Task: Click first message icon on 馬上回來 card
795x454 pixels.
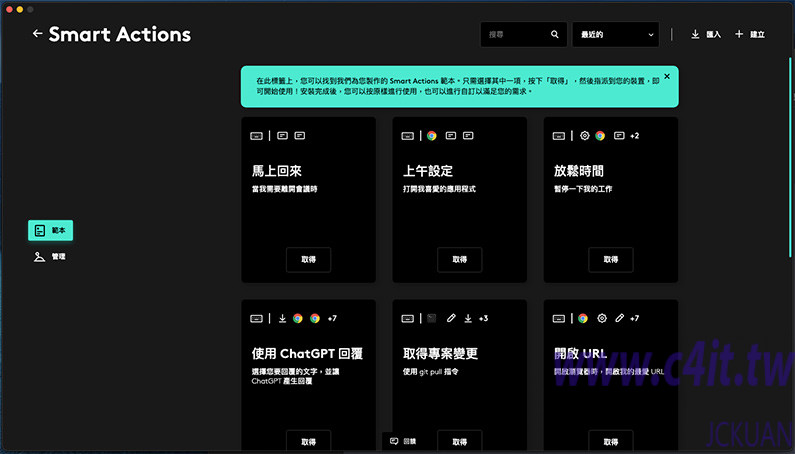Action: 282,135
